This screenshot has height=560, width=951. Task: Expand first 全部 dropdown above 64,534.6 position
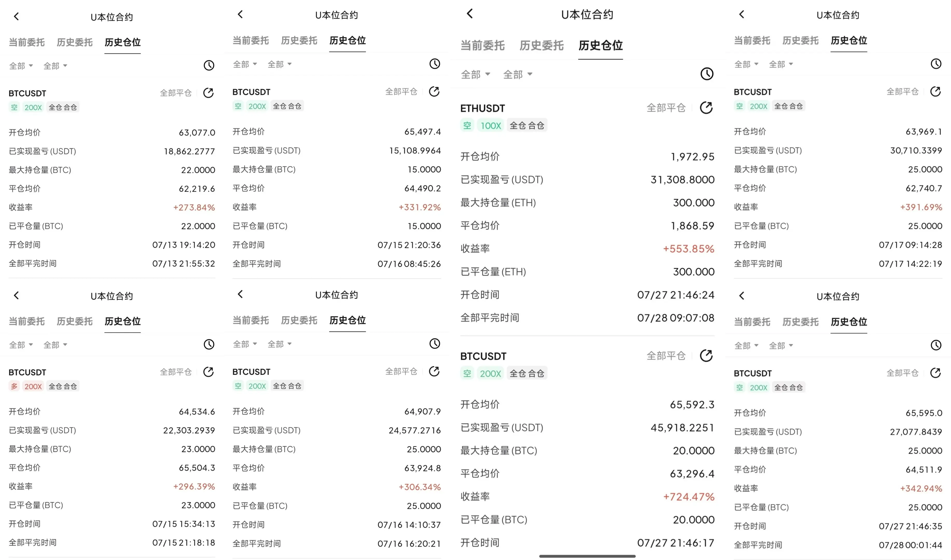coord(21,345)
